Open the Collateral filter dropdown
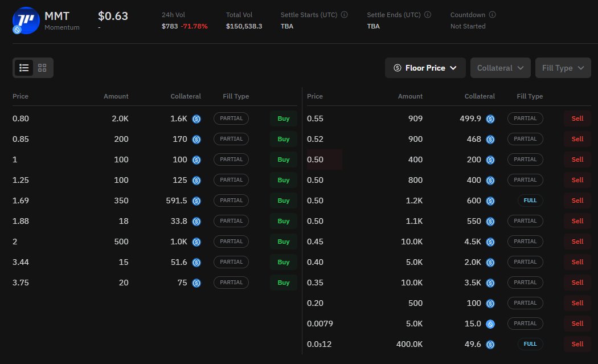 point(501,68)
